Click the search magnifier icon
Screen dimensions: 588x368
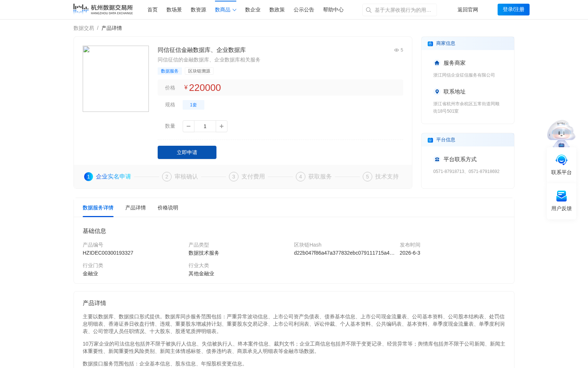tap(369, 10)
